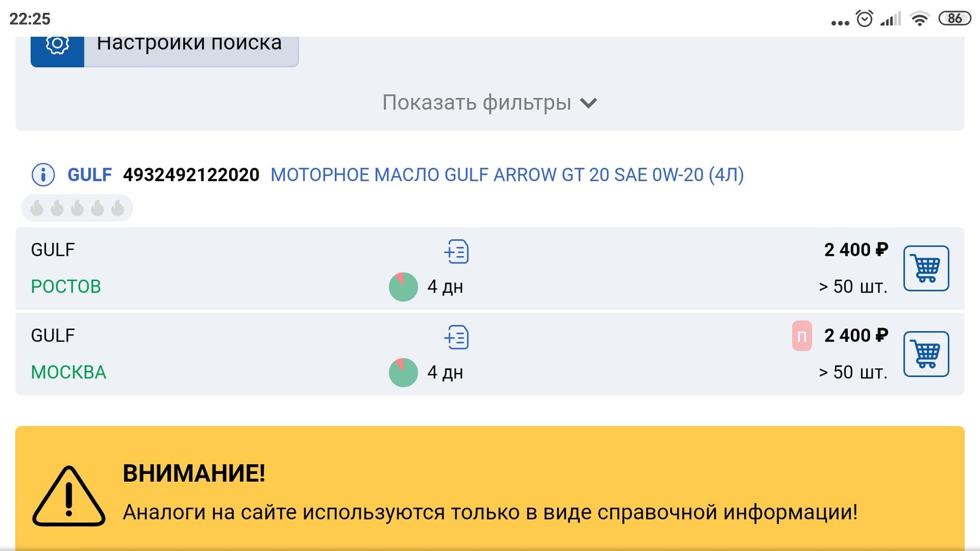This screenshot has height=551, width=980.
Task: Add Москва offer to list icon
Action: (x=456, y=337)
